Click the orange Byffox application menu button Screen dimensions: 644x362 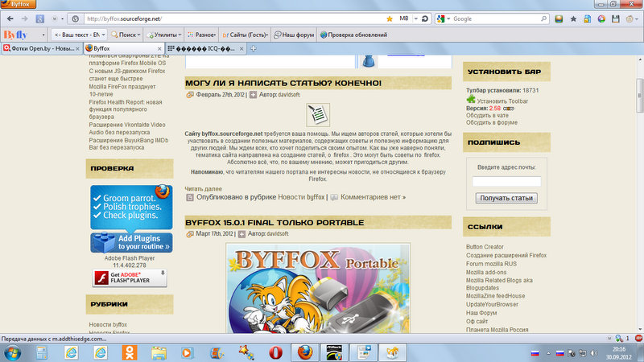tap(18, 4)
